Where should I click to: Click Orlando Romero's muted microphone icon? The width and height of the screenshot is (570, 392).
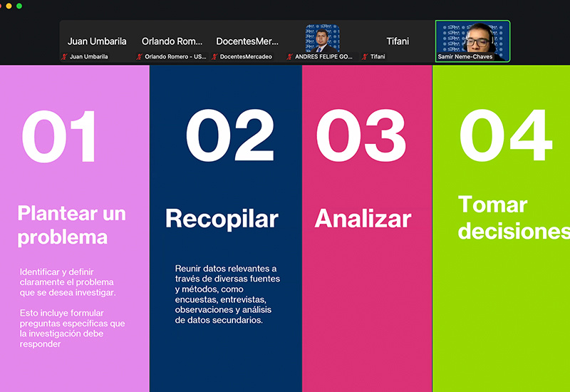click(x=140, y=56)
